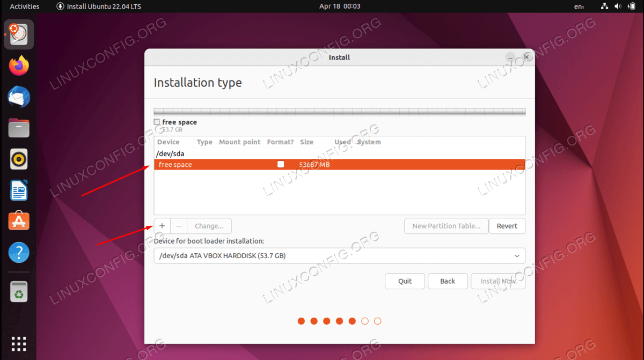644x360 pixels.
Task: Launch Firefox from the dock
Action: click(x=19, y=66)
